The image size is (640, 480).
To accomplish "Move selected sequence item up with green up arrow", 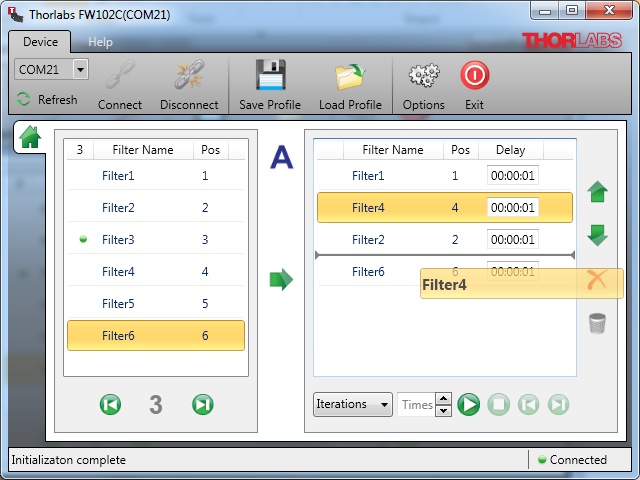I will [598, 192].
